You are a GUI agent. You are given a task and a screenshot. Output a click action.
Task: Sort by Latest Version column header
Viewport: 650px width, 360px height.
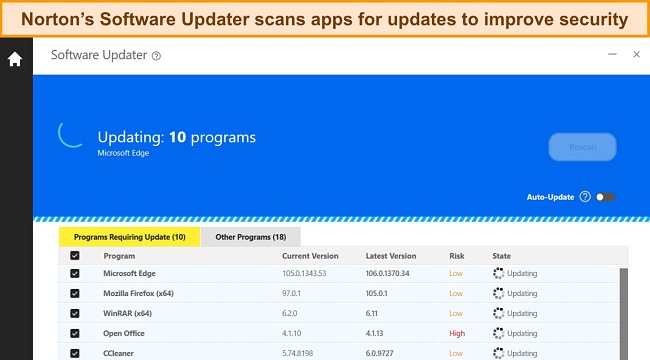390,256
